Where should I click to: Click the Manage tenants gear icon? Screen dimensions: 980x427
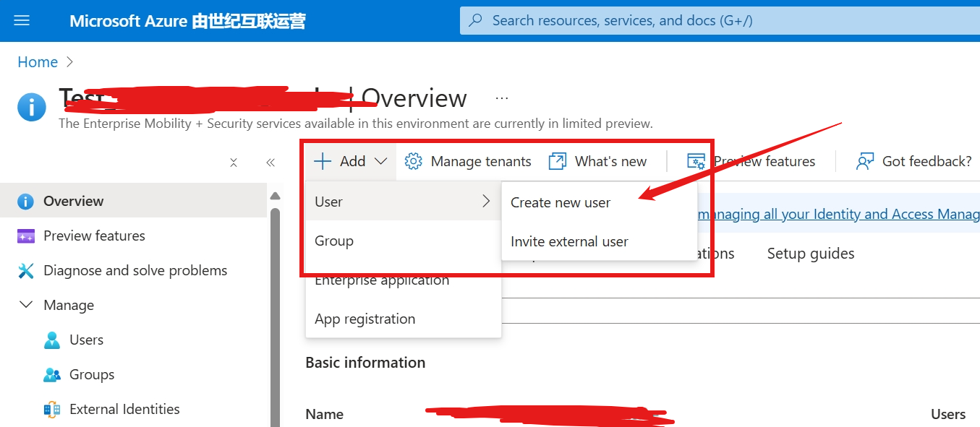[414, 161]
